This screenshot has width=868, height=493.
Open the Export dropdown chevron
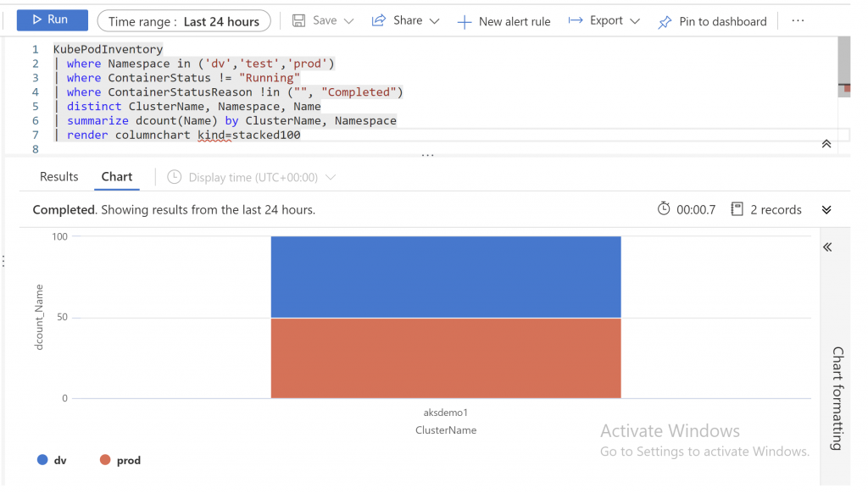pos(635,21)
